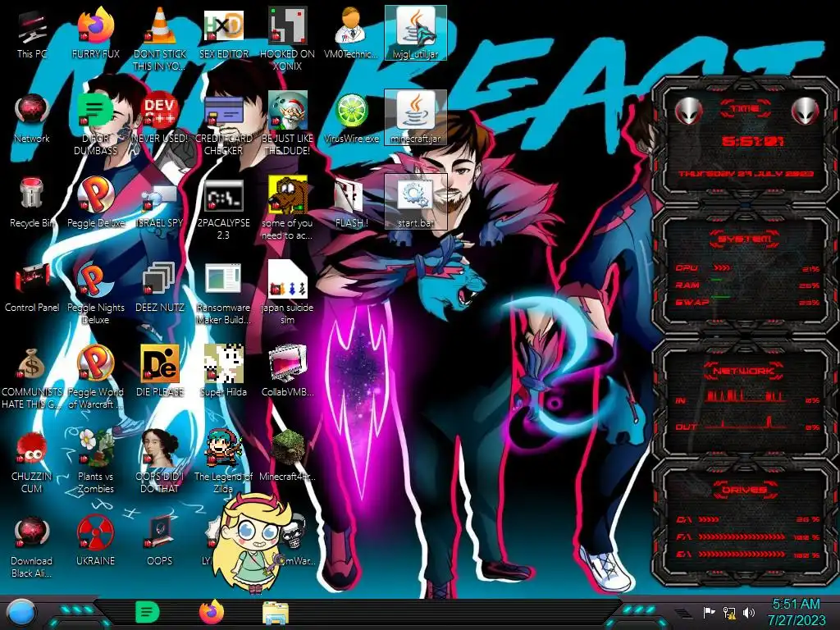Open the DEEZ NUTZ icon

(x=159, y=287)
